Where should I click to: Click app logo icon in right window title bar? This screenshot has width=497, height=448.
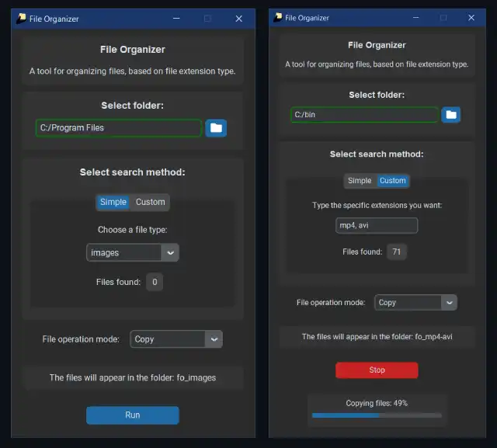pyautogui.click(x=278, y=17)
